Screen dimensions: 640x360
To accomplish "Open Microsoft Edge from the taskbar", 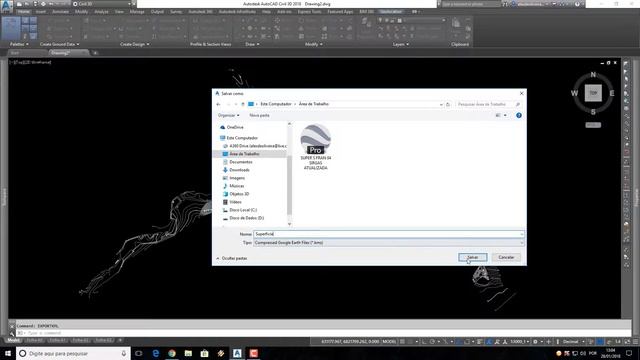I will pos(156,353).
